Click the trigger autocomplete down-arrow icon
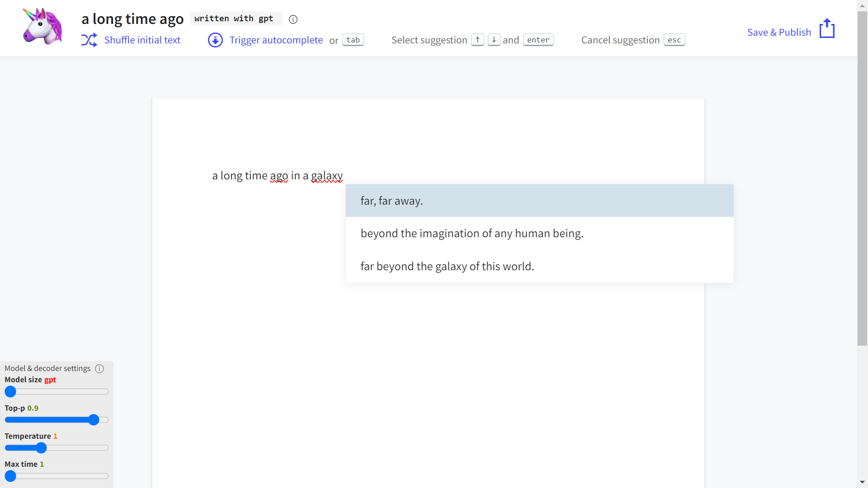This screenshot has width=868, height=488. 215,40
